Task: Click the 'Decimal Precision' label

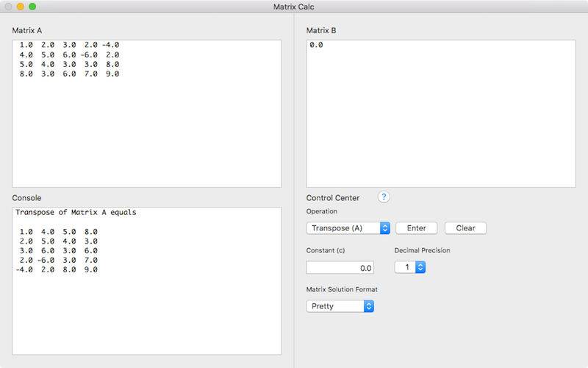Action: (422, 250)
